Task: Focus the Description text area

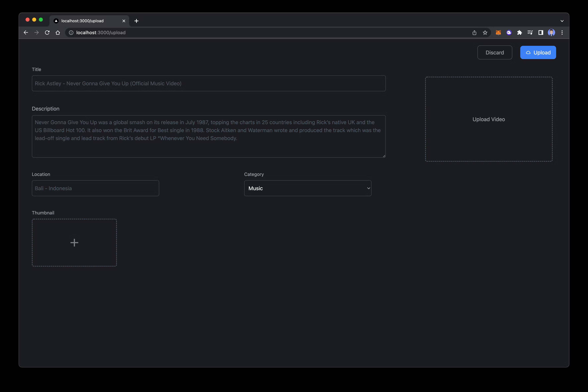Action: pyautogui.click(x=209, y=136)
